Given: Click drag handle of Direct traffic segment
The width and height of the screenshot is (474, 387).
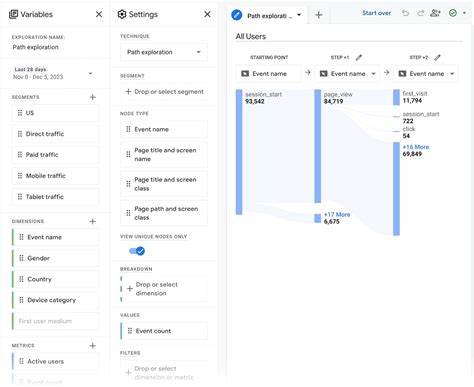Looking at the screenshot, I should (20, 134).
